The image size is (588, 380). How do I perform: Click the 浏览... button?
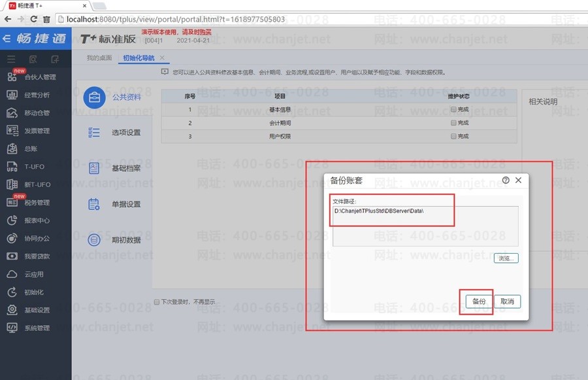pyautogui.click(x=506, y=258)
